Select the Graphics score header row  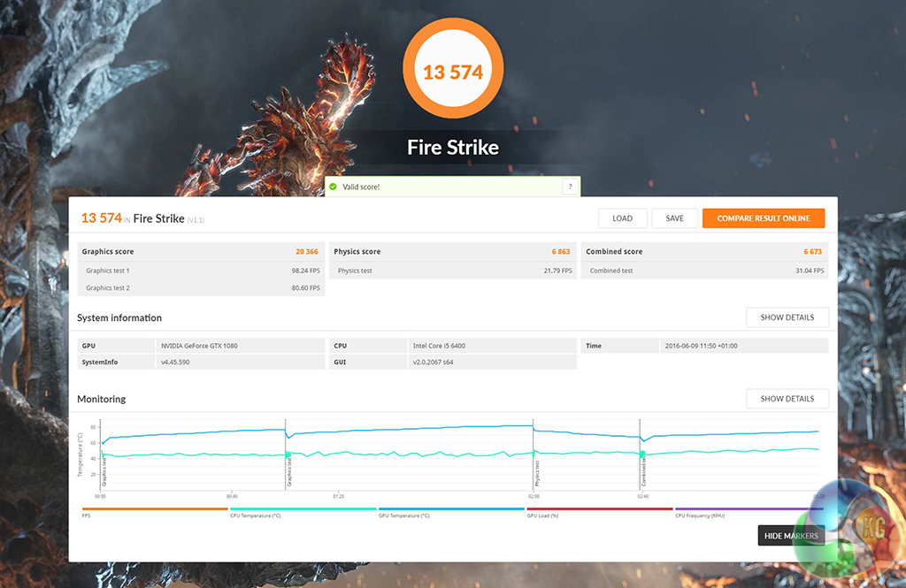(x=201, y=252)
